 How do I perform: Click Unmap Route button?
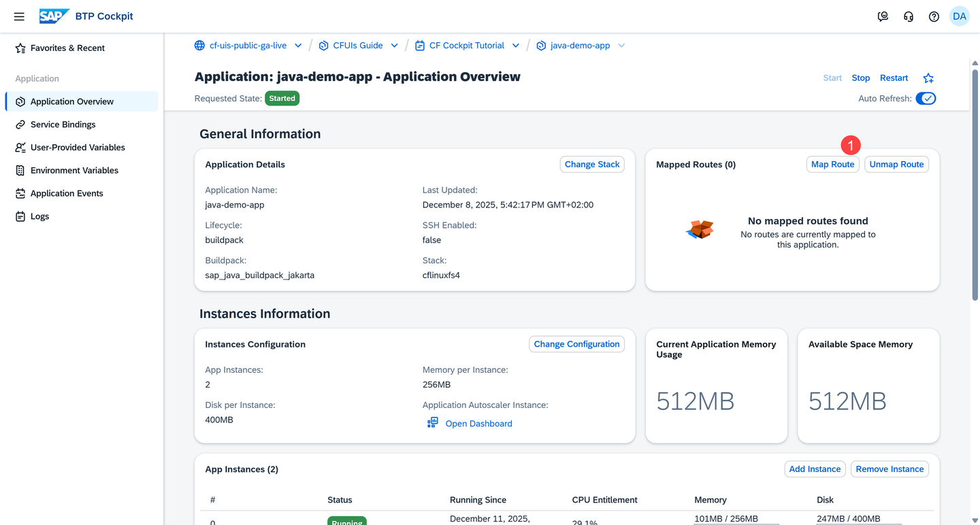click(x=896, y=165)
